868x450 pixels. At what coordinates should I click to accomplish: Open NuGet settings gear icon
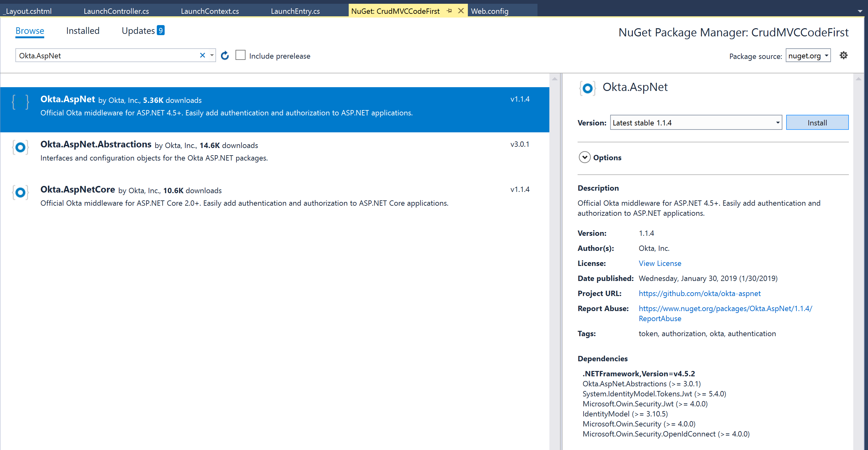coord(844,56)
